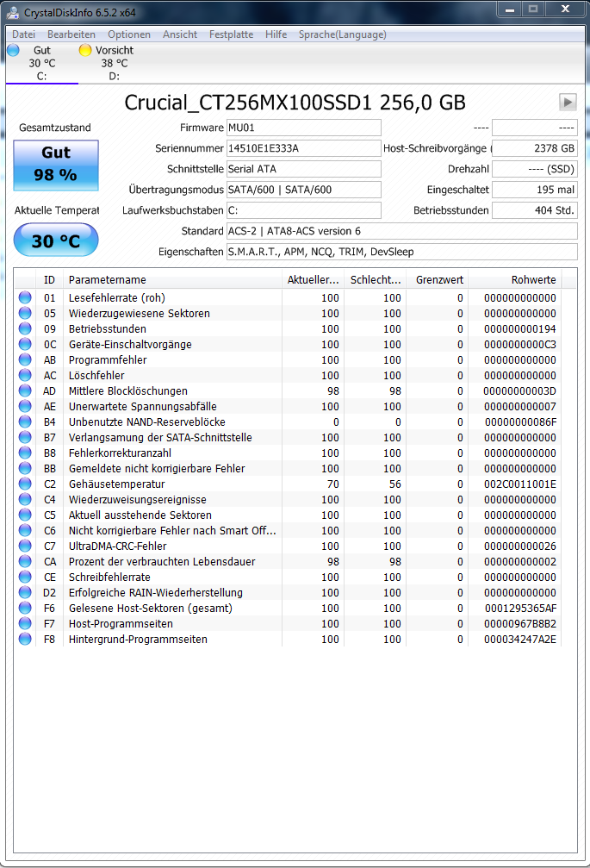Image resolution: width=590 pixels, height=868 pixels.
Task: Click the row ID 'C6' in the attribute list
Action: [50, 530]
